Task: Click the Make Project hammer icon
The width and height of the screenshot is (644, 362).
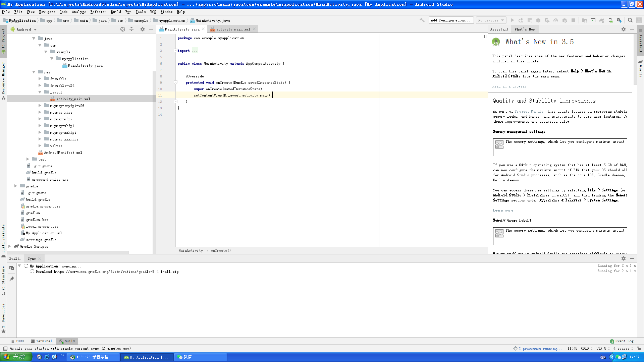Action: [422, 20]
